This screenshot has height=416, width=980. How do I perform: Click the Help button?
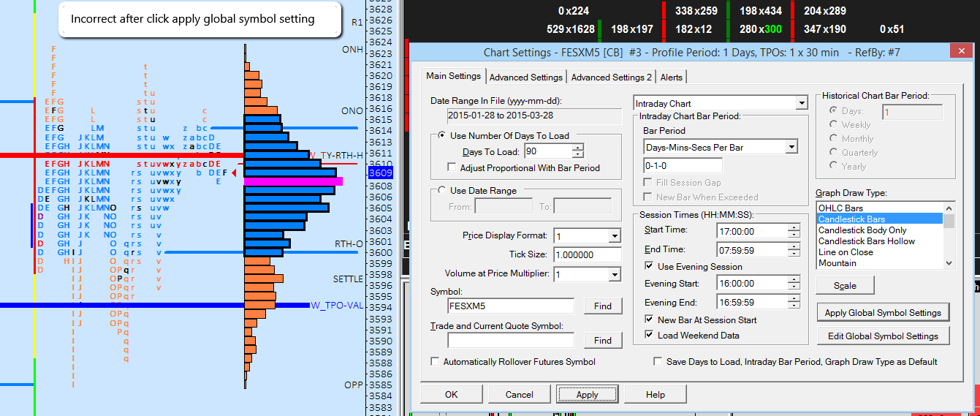[655, 394]
